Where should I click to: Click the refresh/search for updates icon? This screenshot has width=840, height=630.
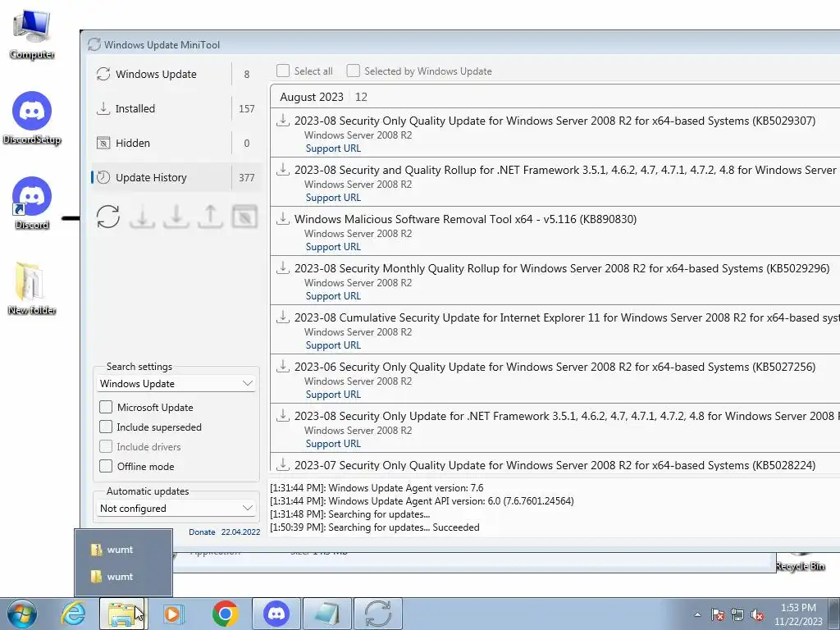[x=108, y=217]
